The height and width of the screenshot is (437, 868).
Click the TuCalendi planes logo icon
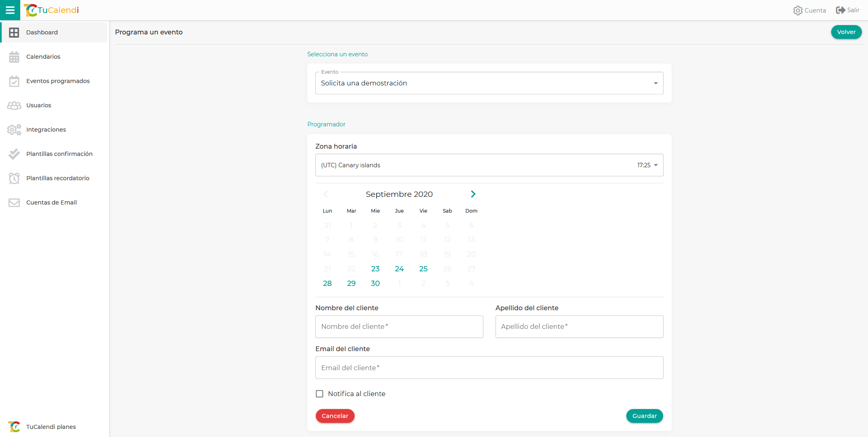14,426
